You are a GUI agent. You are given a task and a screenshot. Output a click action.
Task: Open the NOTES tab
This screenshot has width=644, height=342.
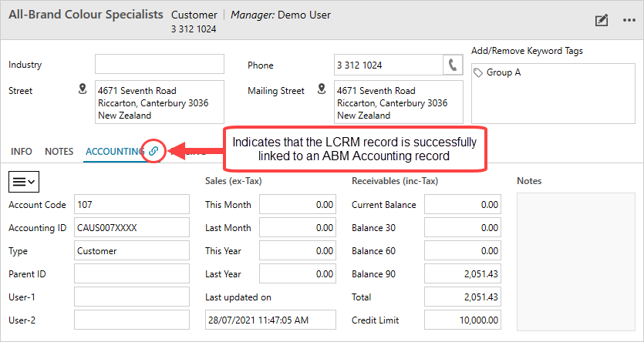pyautogui.click(x=59, y=152)
